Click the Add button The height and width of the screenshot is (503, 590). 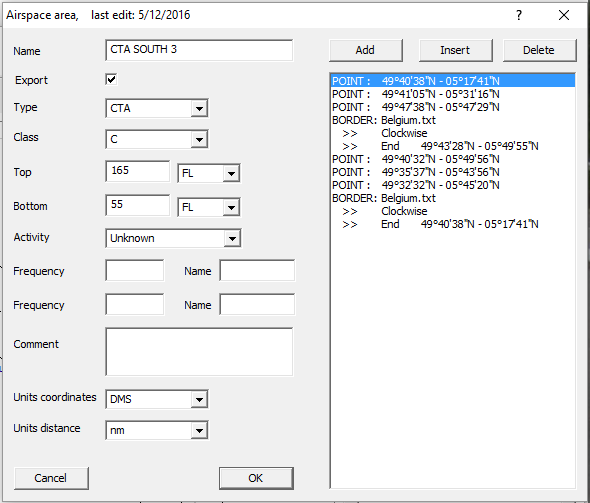[x=366, y=50]
